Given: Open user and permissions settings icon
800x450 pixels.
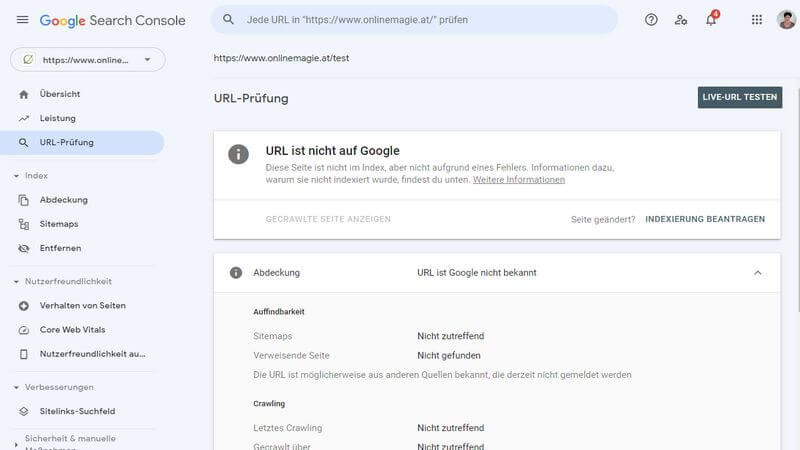Looking at the screenshot, I should pyautogui.click(x=681, y=20).
